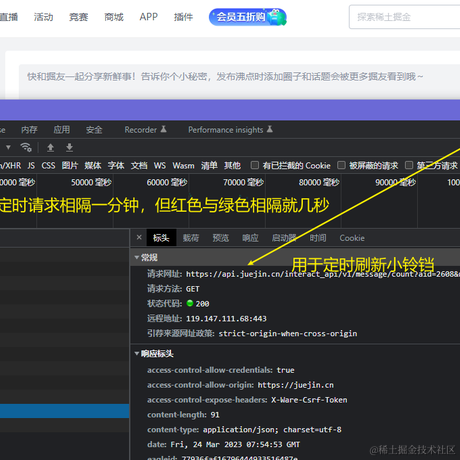Viewport: 460px width, 460px height.
Task: Open the 商城 nav link
Action: [114, 17]
